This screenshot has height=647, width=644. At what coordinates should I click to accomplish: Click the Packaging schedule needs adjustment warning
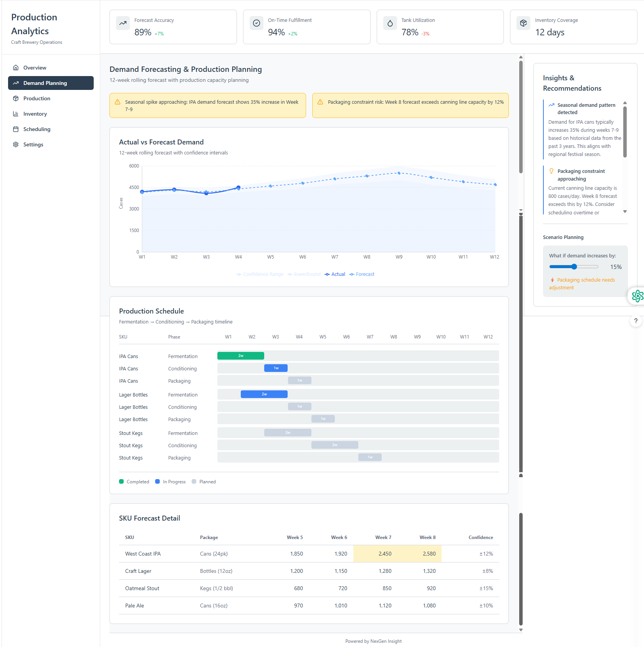[x=582, y=284]
